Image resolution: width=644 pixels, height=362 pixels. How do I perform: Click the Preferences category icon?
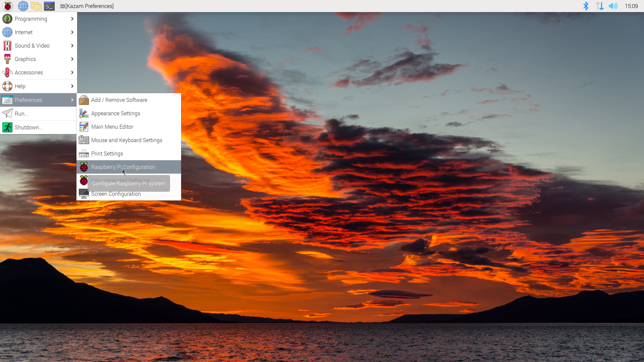pos(7,100)
